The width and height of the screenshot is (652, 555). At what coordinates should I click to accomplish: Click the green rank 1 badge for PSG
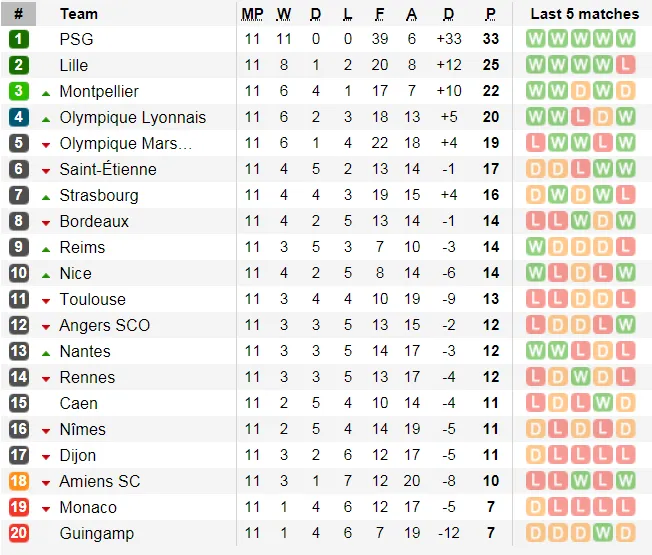pyautogui.click(x=19, y=39)
